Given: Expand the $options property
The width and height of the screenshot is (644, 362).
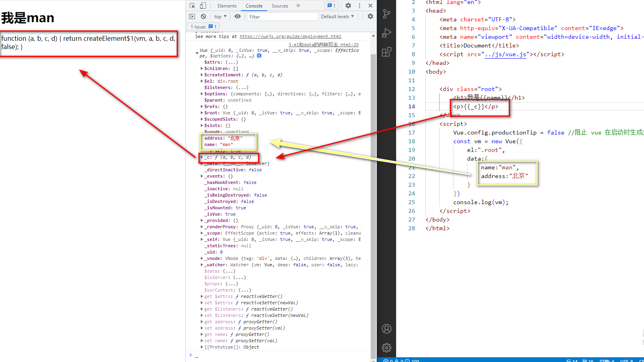Looking at the screenshot, I should click(x=202, y=94).
